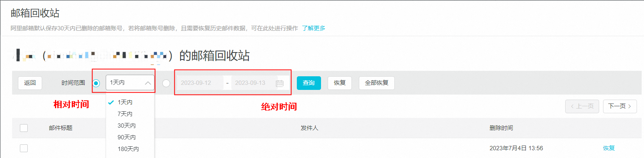Screen dimensions: 644x158
Task: Go to 上一页 previous page
Action: click(x=582, y=106)
